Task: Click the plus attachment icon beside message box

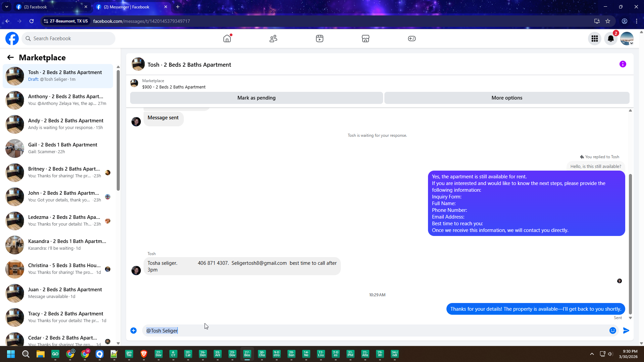Action: 133,330
